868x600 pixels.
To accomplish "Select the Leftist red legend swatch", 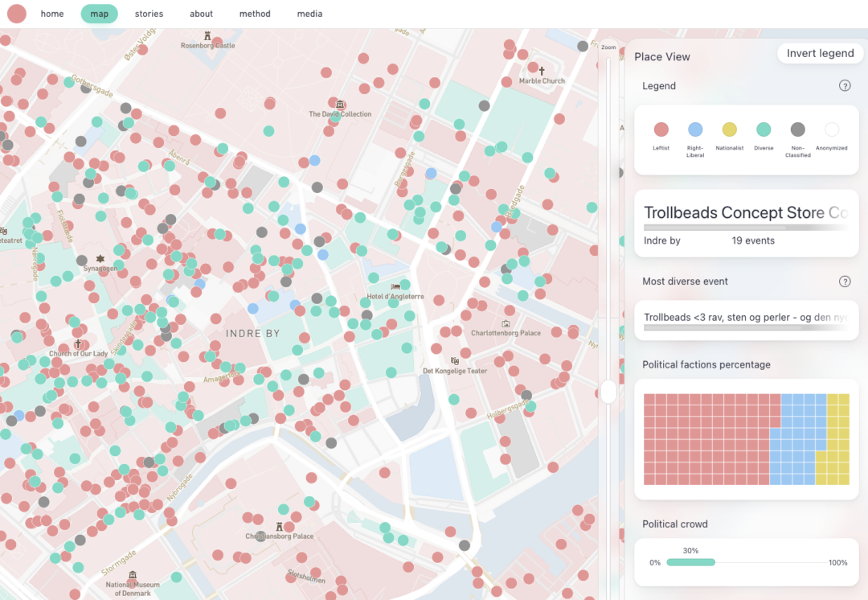I will click(x=661, y=129).
